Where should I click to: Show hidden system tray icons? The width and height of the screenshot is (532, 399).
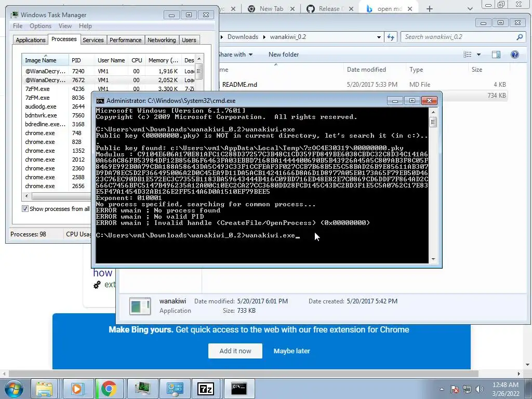click(x=442, y=389)
